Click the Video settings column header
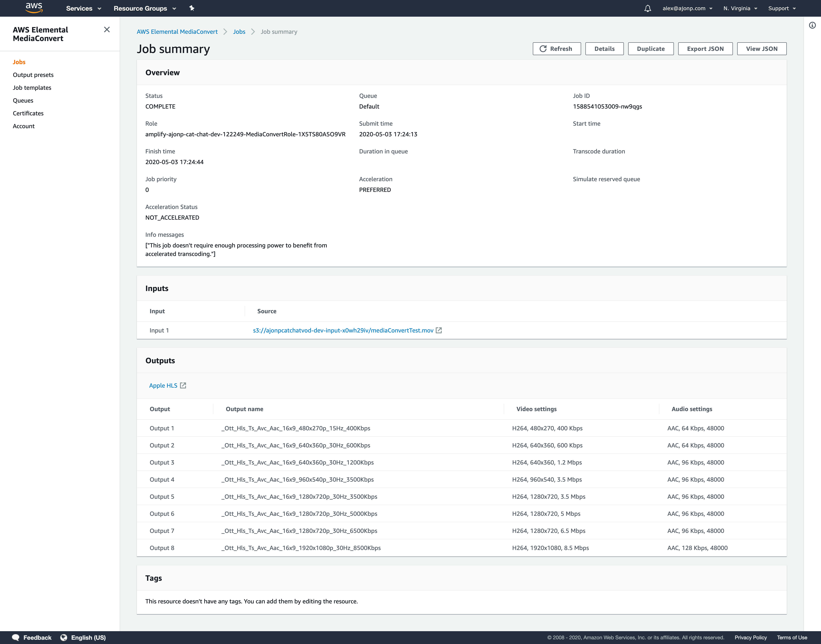The width and height of the screenshot is (821, 644). [536, 409]
